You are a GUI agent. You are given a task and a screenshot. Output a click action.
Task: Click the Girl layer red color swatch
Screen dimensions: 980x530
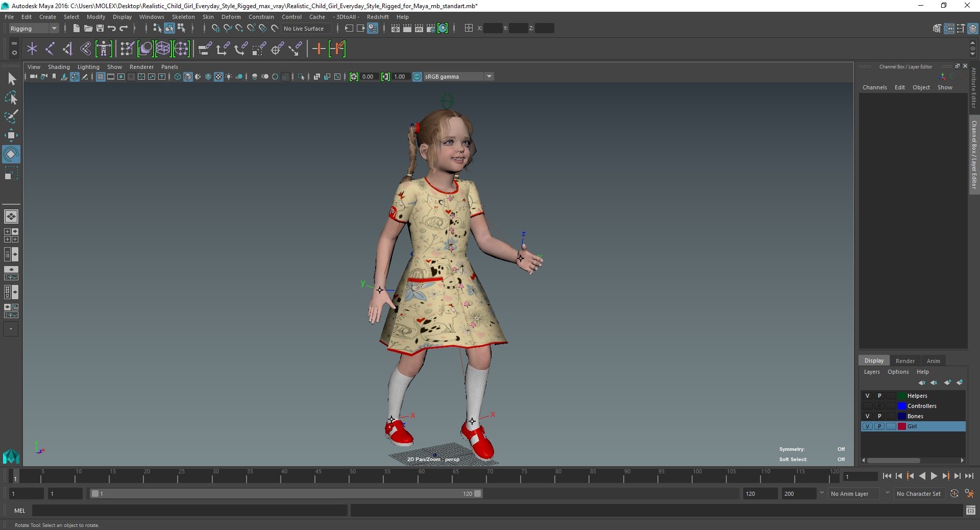click(x=902, y=426)
